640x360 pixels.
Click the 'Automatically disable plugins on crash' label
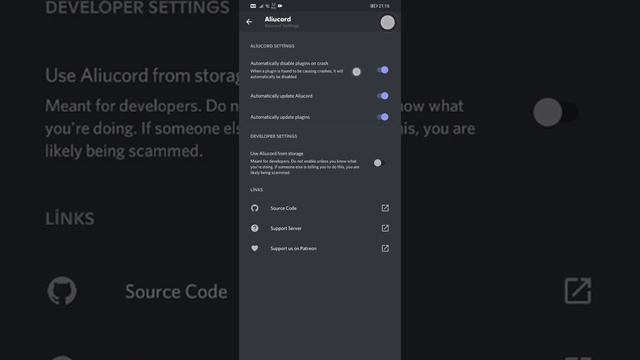point(289,63)
